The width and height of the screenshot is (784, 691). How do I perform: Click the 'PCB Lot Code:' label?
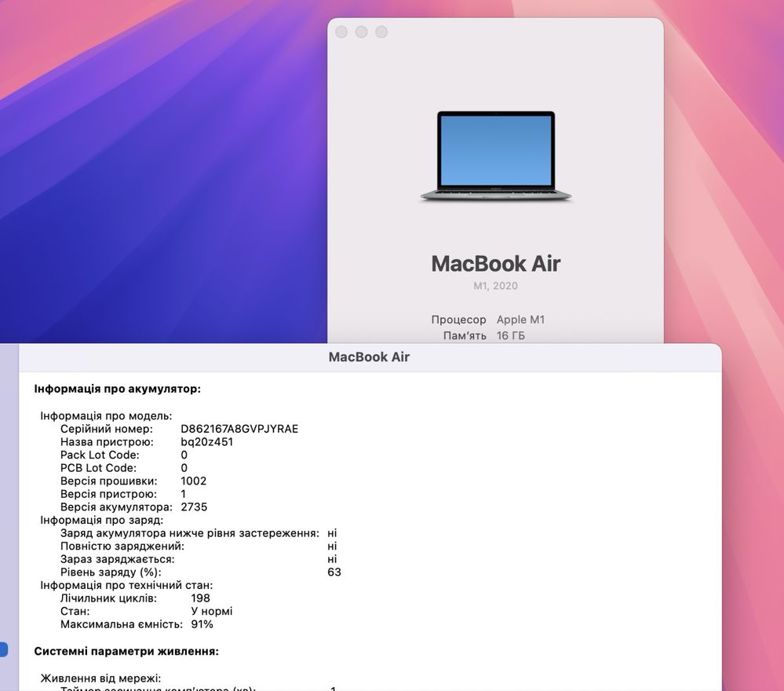pos(99,468)
